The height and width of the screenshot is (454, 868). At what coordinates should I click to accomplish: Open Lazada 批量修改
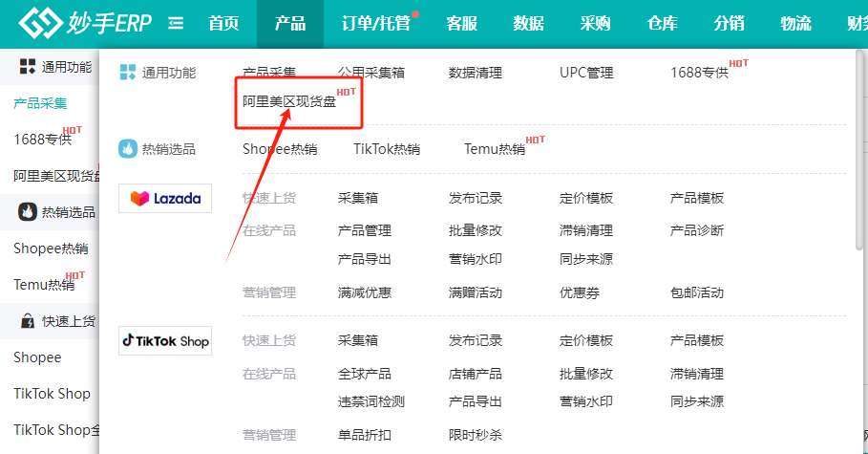(x=476, y=230)
